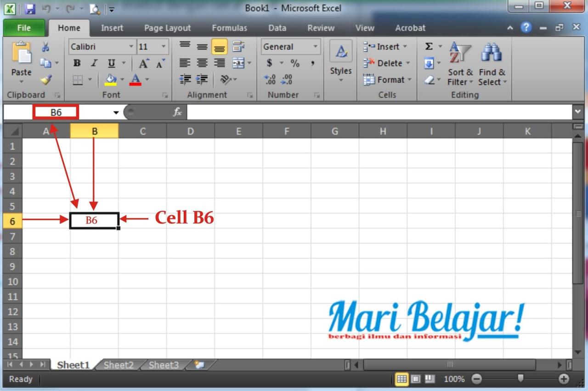Switch to Sheet2 worksheet
The height and width of the screenshot is (391, 588).
[119, 365]
